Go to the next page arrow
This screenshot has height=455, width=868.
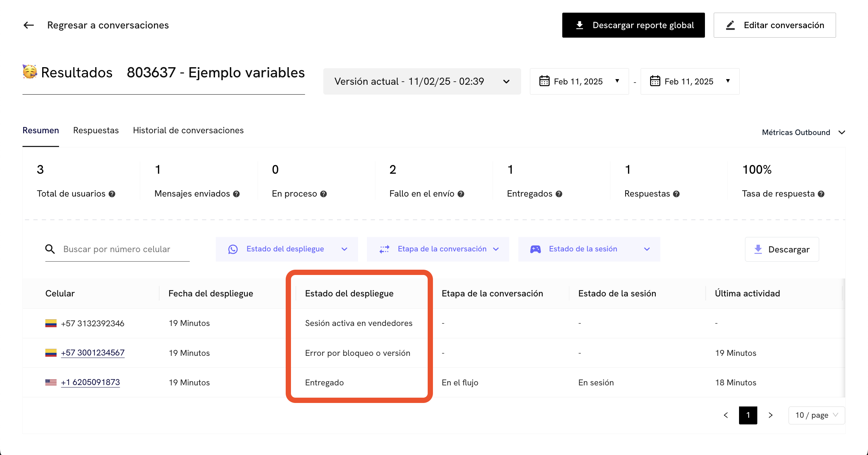click(x=771, y=415)
